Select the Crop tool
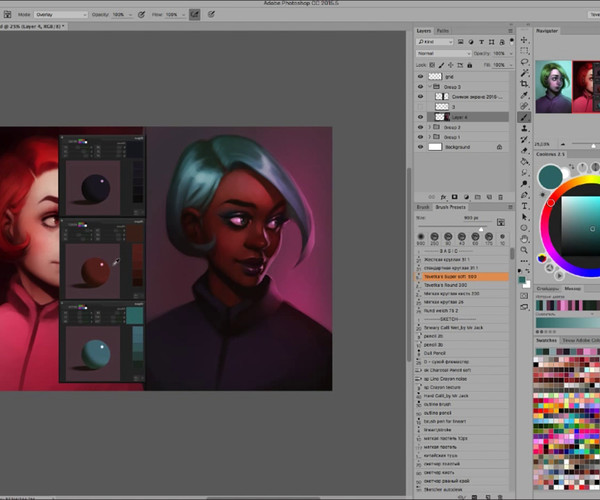600x500 pixels. tap(525, 85)
